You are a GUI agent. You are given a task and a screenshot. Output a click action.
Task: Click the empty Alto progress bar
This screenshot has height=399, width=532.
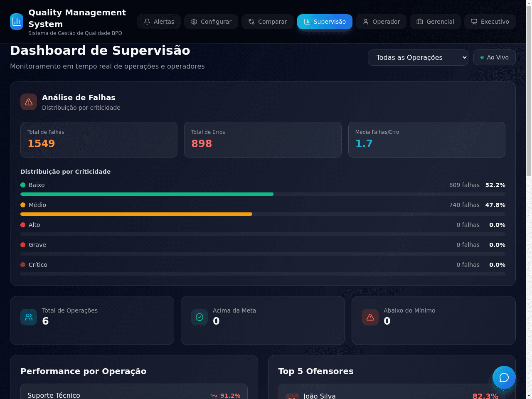point(263,234)
